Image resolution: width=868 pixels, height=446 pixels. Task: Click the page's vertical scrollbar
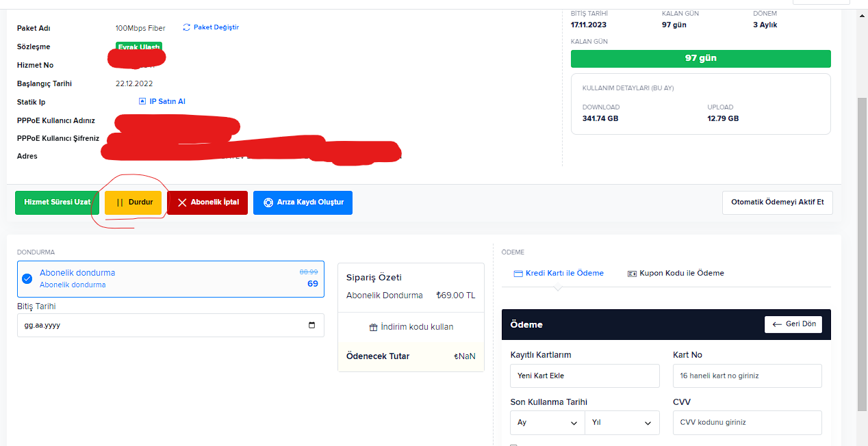[862, 253]
